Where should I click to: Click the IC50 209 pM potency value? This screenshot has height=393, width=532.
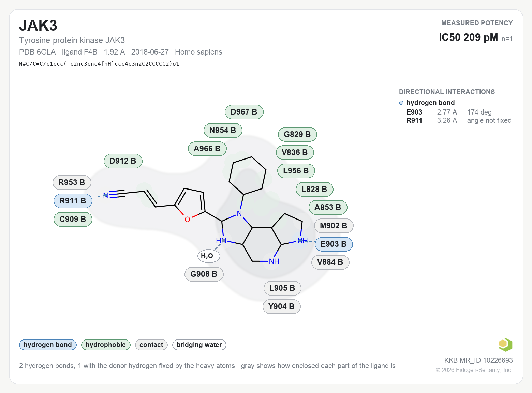(x=468, y=37)
